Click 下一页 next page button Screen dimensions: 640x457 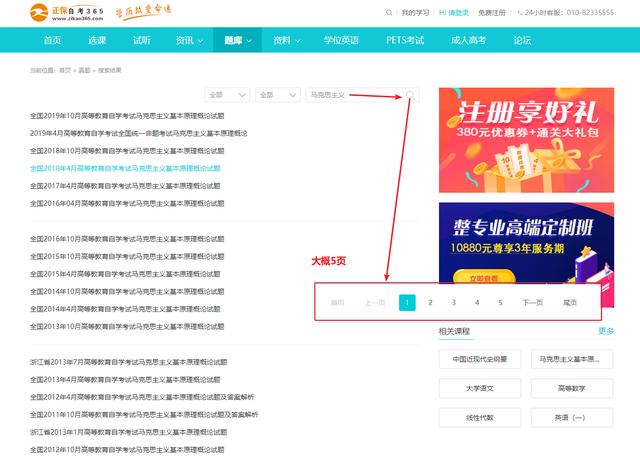point(533,302)
